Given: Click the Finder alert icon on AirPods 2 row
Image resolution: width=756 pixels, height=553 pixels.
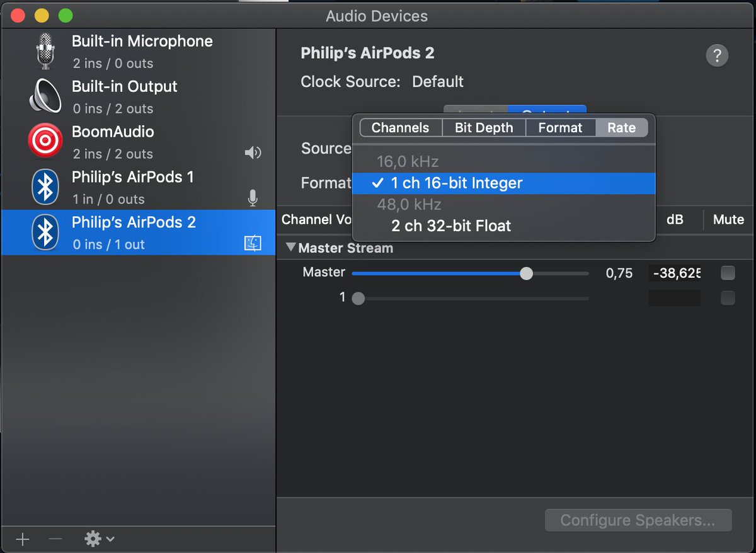Looking at the screenshot, I should [x=253, y=244].
